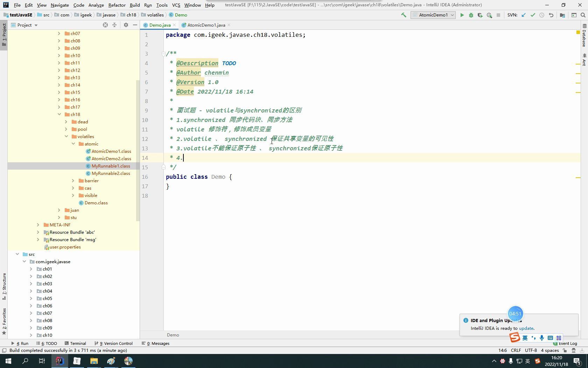Open the AtomicDemo1 run configuration dropdown
Viewport: 588px width, 368px height.
pos(433,15)
